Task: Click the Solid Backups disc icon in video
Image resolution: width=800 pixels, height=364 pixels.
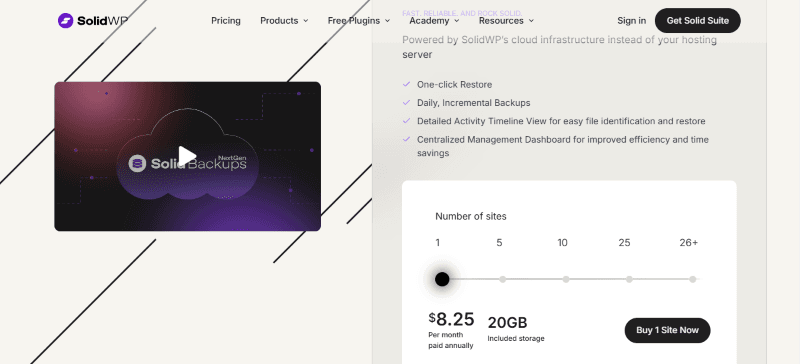Action: (x=137, y=163)
